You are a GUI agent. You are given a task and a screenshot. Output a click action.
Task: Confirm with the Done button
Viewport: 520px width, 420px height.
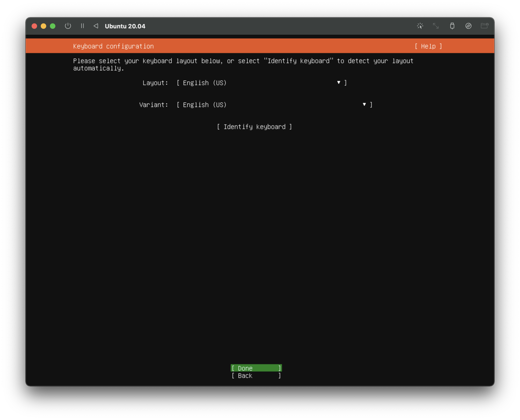256,368
